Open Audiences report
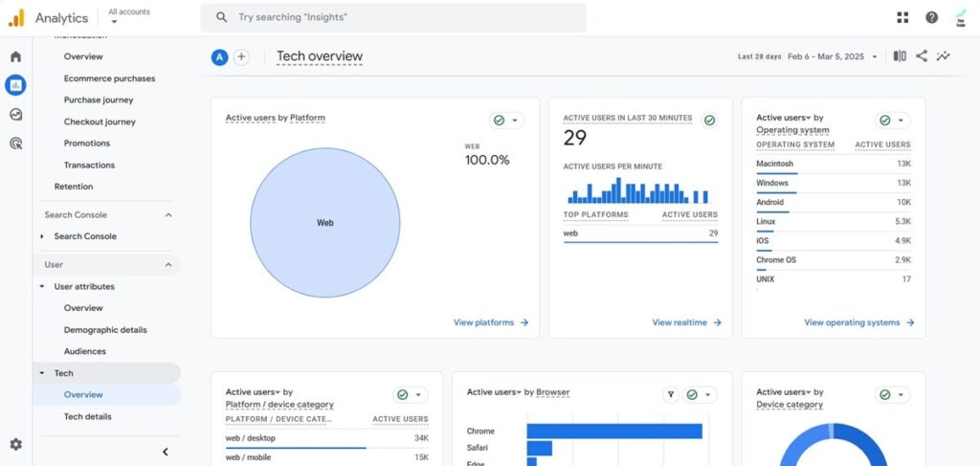 (85, 351)
